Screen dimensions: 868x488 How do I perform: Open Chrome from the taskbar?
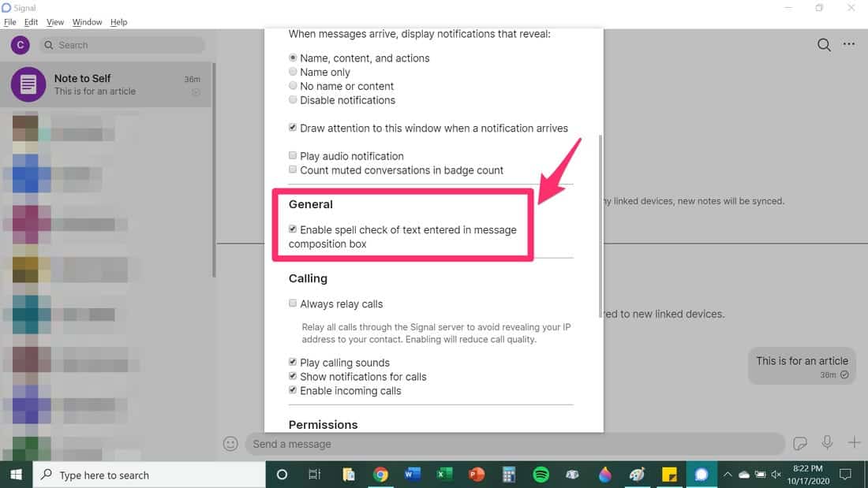(380, 475)
